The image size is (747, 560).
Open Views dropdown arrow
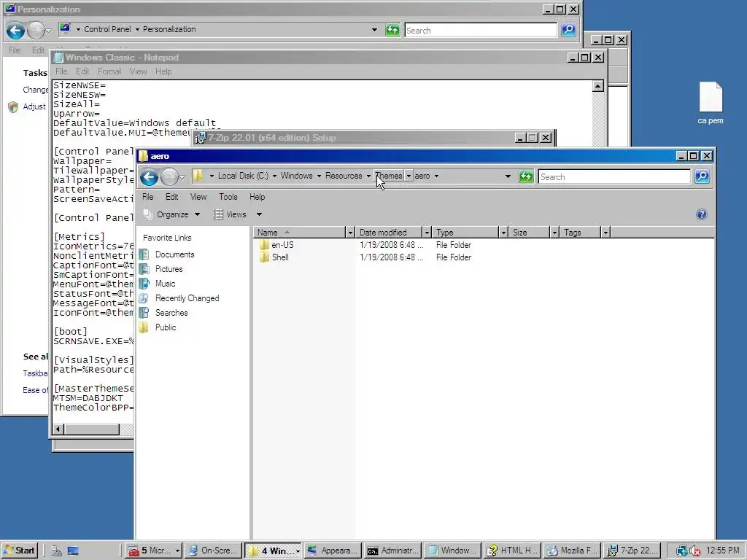259,214
